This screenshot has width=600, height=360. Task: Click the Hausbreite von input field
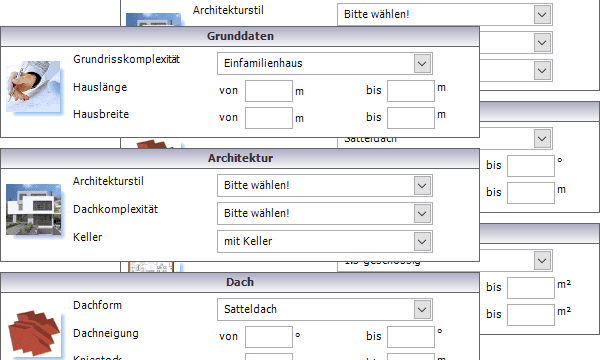point(269,118)
